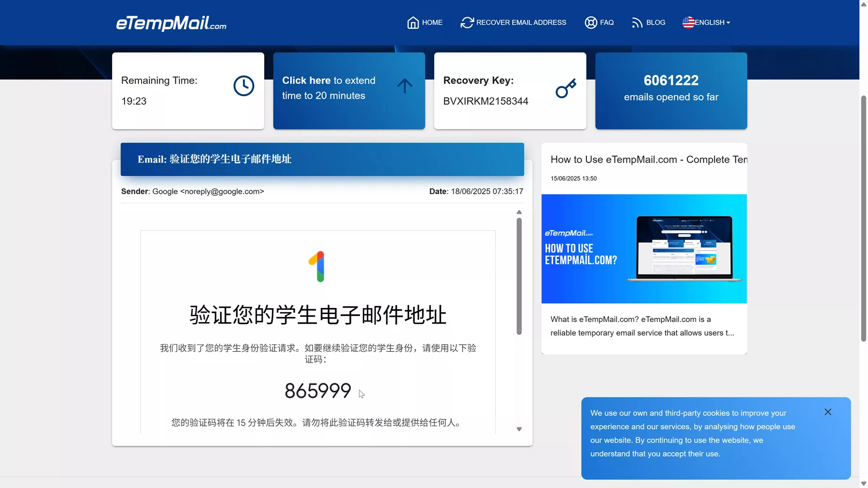The height and width of the screenshot is (488, 868).
Task: Open the 'How to Use eTempMail.com' article title
Action: point(648,159)
